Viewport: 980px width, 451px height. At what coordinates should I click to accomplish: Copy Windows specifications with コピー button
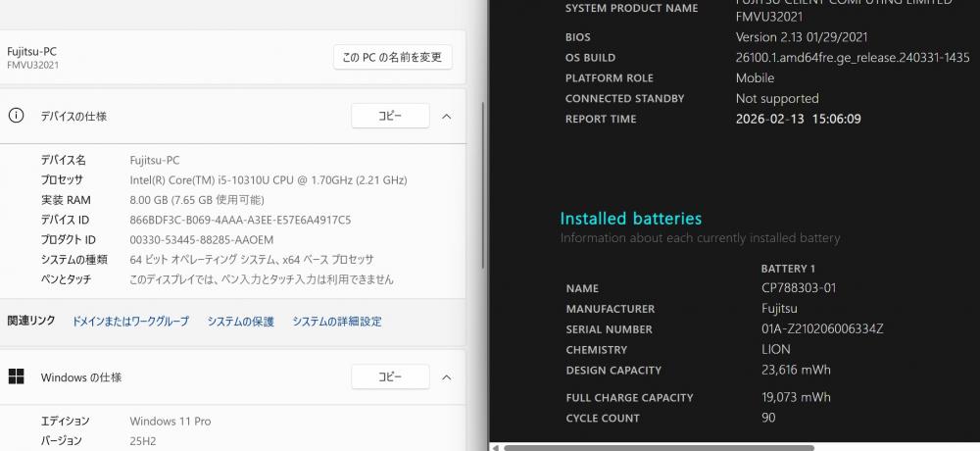pyautogui.click(x=390, y=376)
